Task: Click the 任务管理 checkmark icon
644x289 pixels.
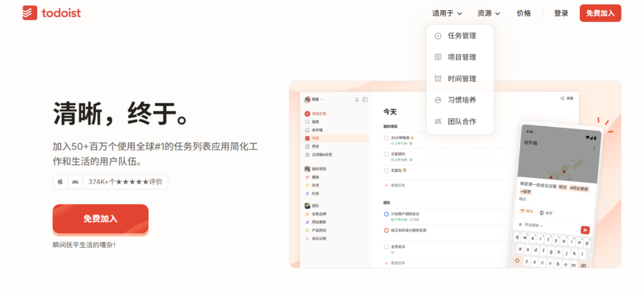Action: tap(438, 36)
